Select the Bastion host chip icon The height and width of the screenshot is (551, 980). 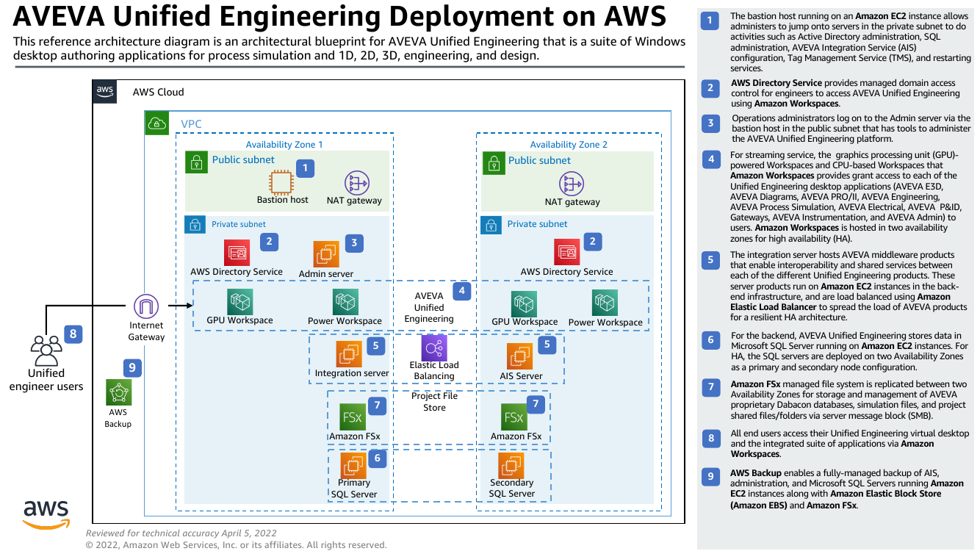tap(282, 181)
